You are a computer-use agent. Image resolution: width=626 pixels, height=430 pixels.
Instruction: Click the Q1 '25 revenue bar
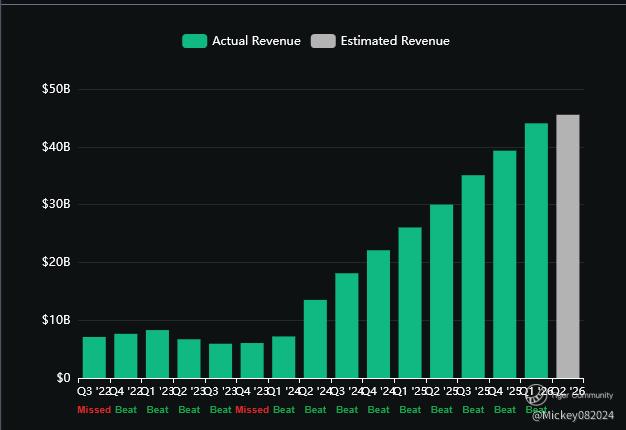(410, 302)
